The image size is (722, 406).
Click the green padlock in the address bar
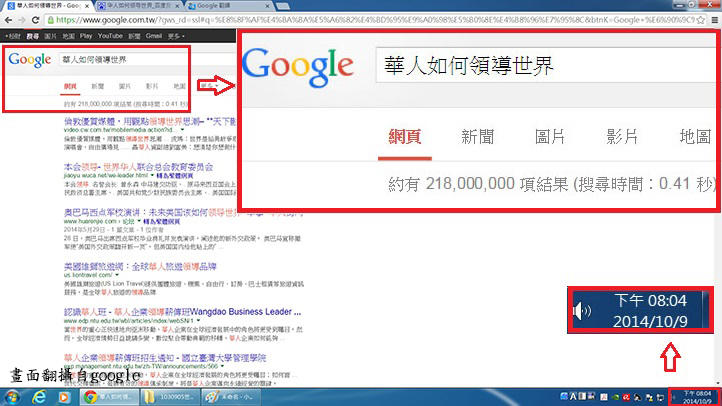click(51, 20)
